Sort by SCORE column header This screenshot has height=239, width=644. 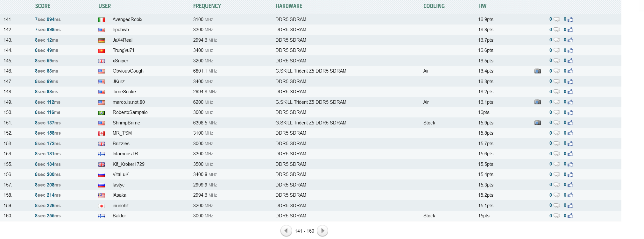(x=43, y=6)
